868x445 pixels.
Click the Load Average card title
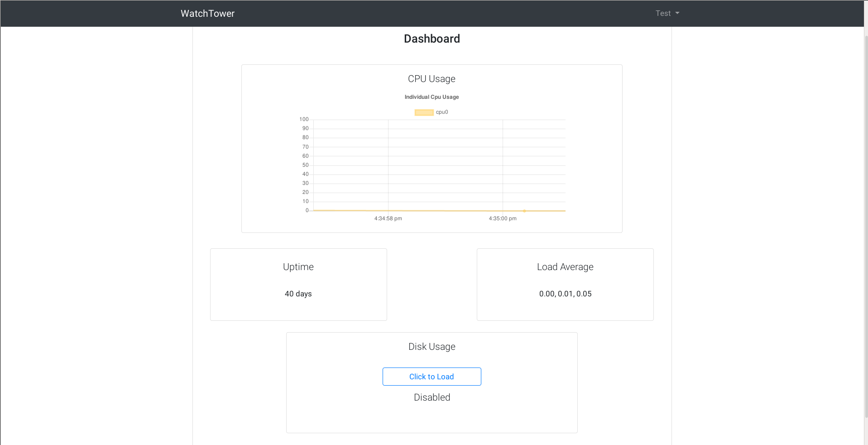click(565, 266)
